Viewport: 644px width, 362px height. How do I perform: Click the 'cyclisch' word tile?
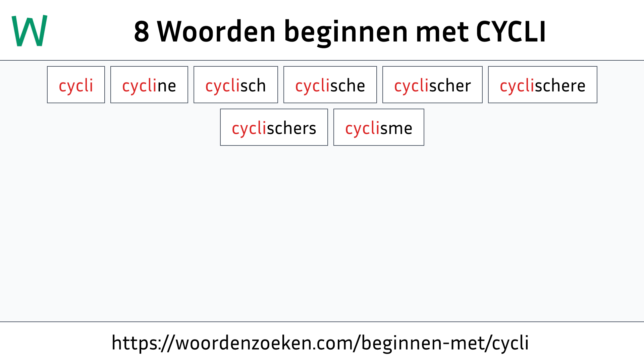(235, 84)
